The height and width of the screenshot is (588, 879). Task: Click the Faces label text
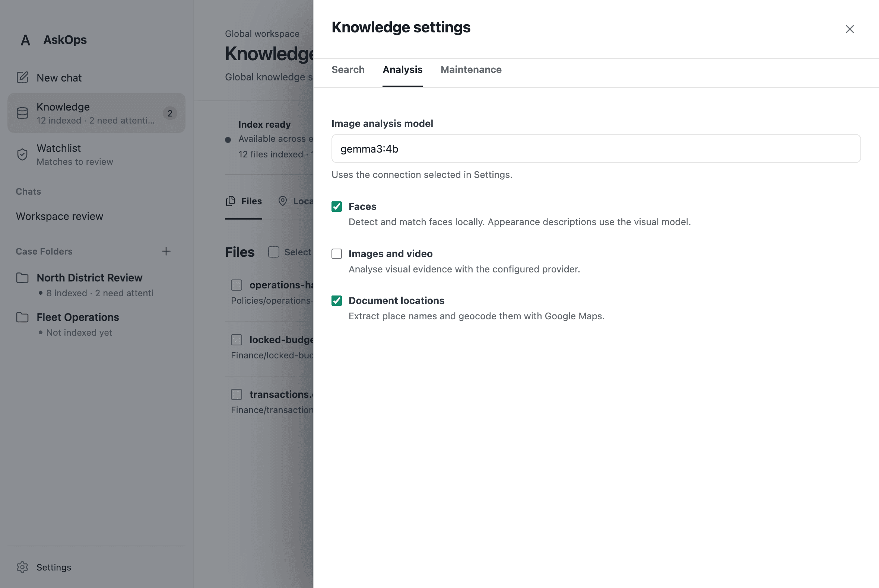tap(362, 207)
